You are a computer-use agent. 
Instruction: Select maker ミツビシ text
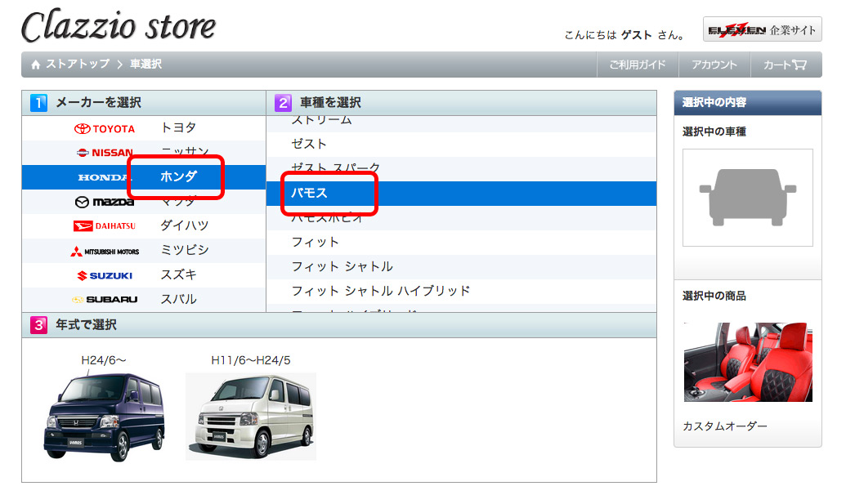(x=185, y=250)
